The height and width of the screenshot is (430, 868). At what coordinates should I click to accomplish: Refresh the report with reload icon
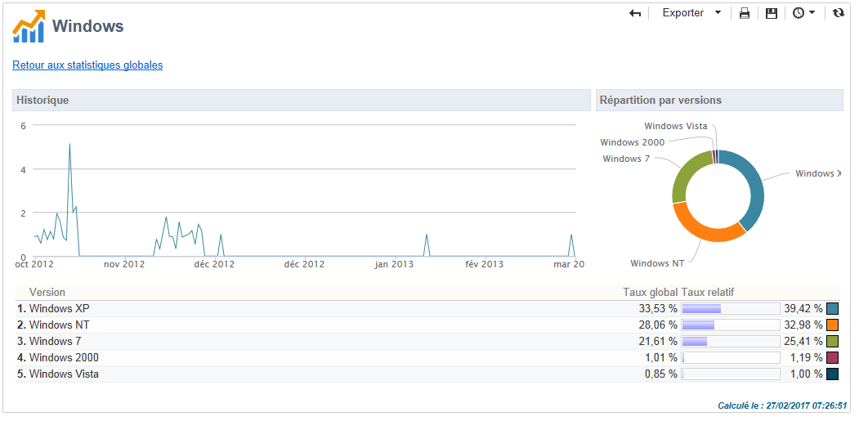(839, 13)
